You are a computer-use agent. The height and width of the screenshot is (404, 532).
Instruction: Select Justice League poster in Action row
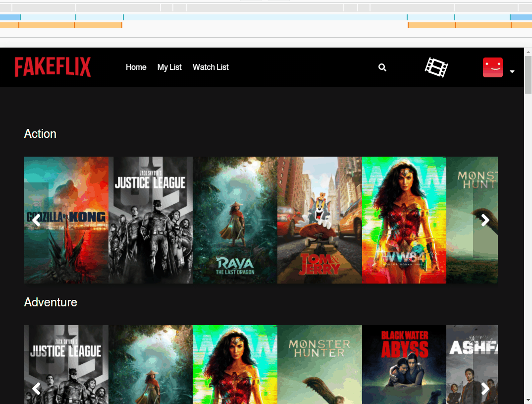151,220
